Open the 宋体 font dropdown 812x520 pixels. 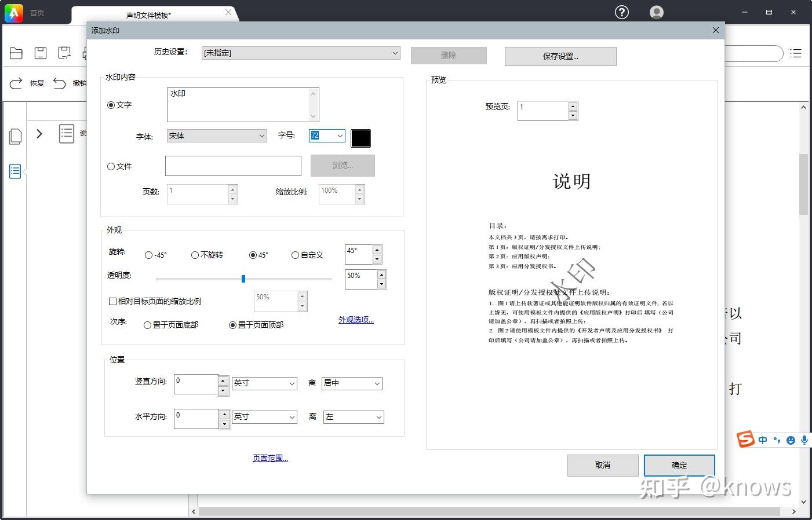point(217,136)
